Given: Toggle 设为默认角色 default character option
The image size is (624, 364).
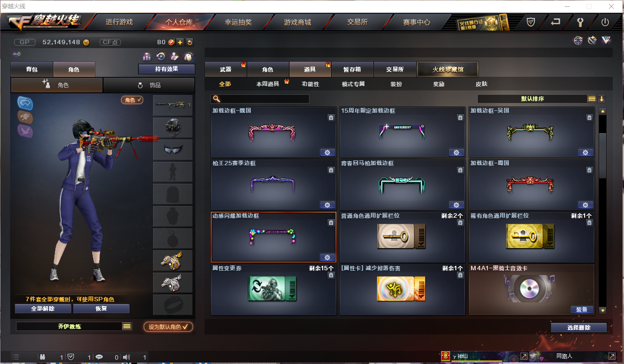Looking at the screenshot, I should pos(168,327).
